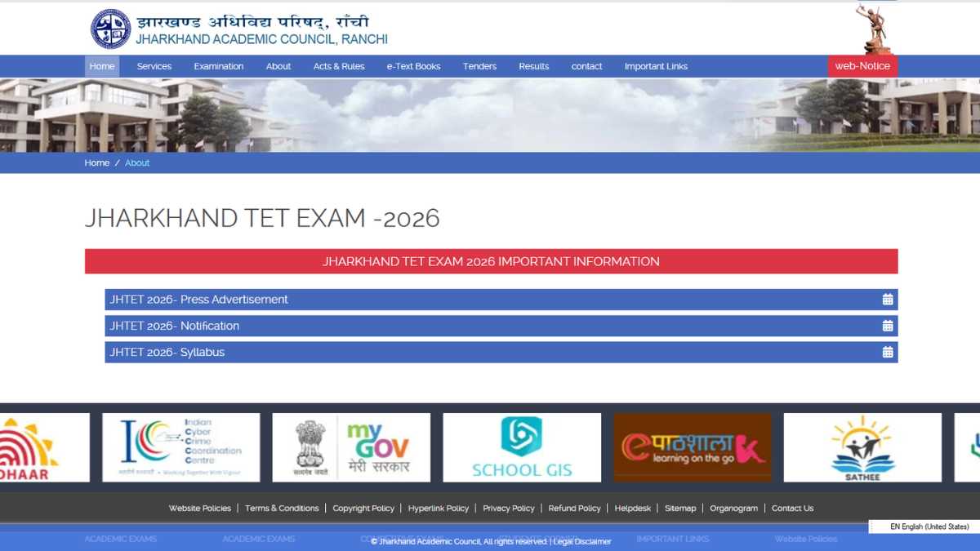Open the Indian Cyber Crime Coordination Centre logo
The width and height of the screenshot is (980, 551).
tap(180, 447)
